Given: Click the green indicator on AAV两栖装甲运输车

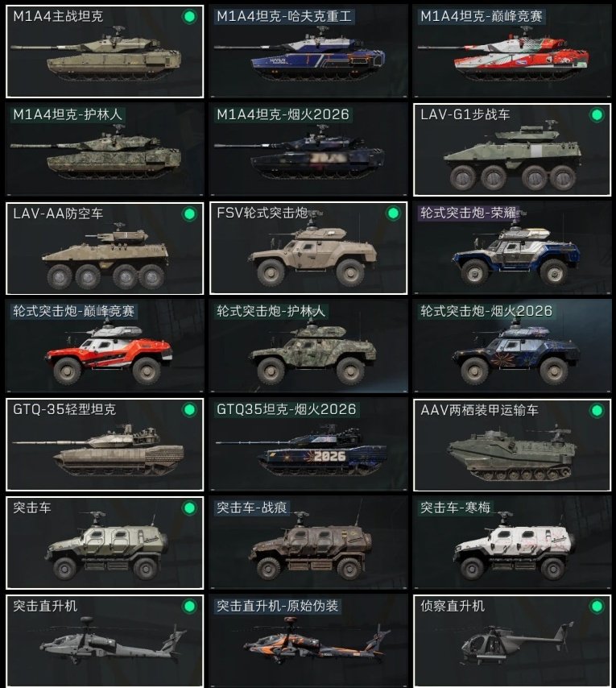Looking at the screenshot, I should point(597,411).
